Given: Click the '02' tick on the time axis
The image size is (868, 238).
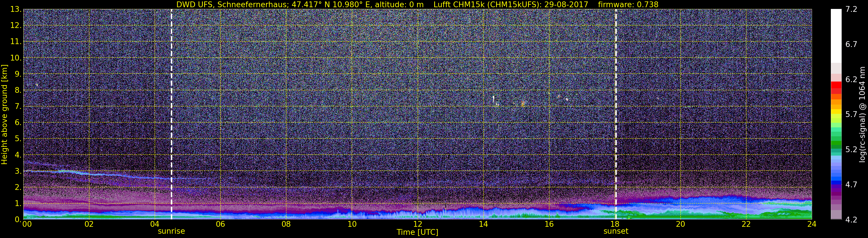Looking at the screenshot, I should 89,224.
